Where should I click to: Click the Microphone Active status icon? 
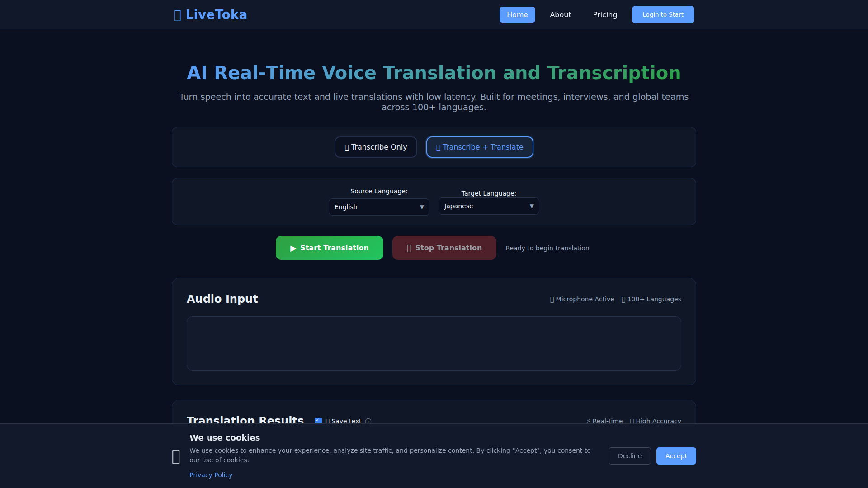click(x=552, y=300)
